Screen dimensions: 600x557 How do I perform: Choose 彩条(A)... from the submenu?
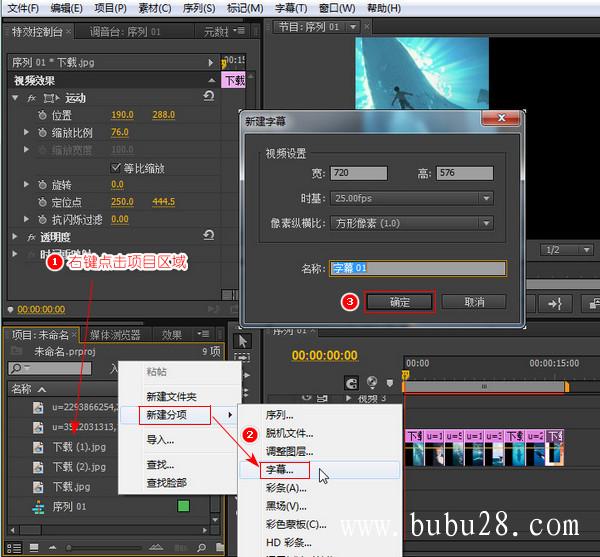click(x=286, y=488)
